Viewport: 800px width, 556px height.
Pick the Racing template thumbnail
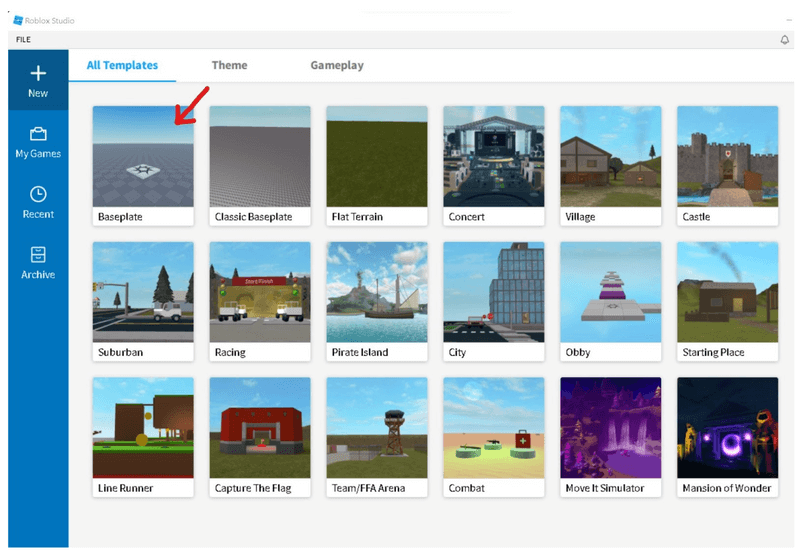tap(260, 292)
